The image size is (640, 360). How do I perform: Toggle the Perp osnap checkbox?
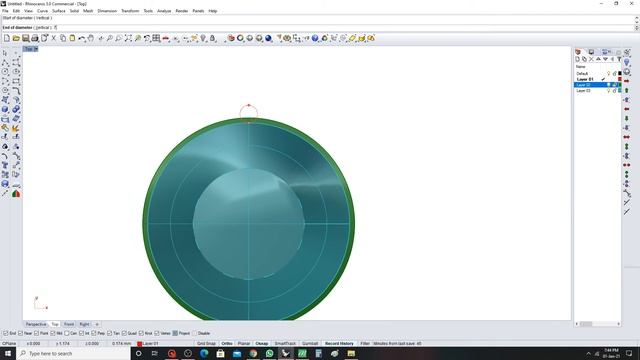click(x=94, y=333)
